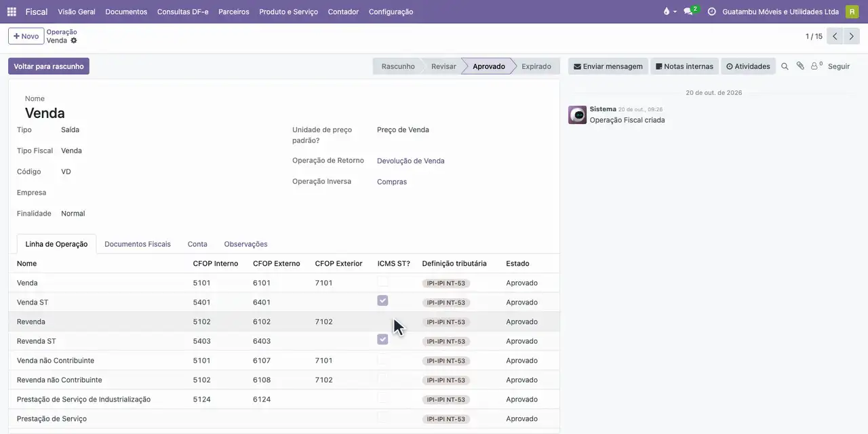The width and height of the screenshot is (868, 434).
Task: Go to the next record
Action: pyautogui.click(x=852, y=36)
